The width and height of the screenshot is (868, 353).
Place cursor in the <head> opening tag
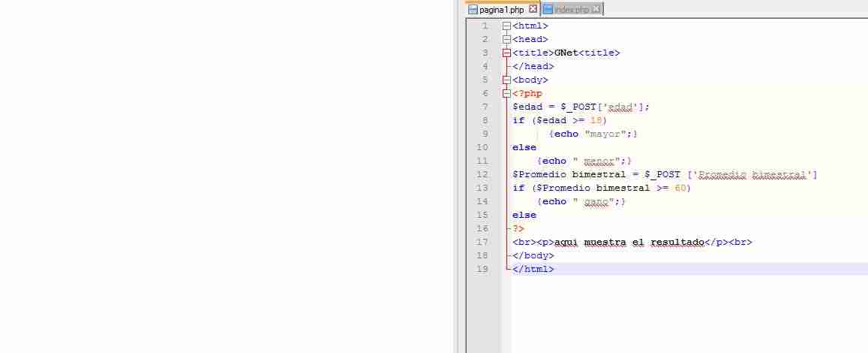click(x=530, y=39)
